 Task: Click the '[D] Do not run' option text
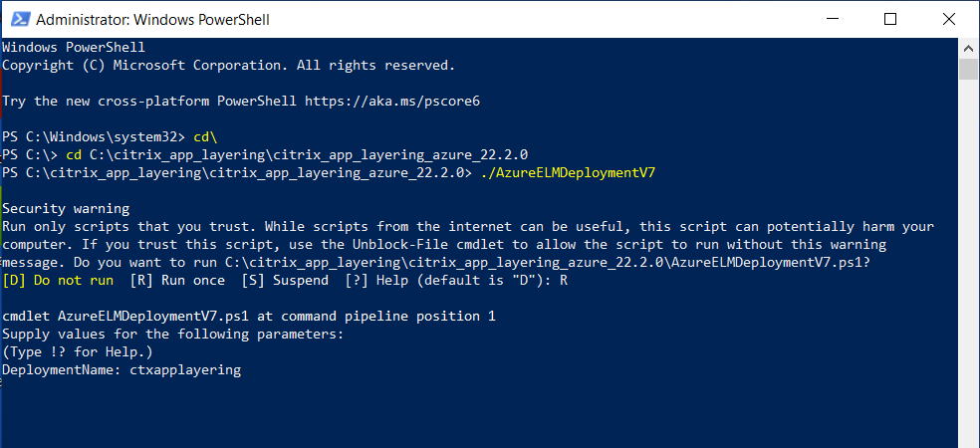[x=57, y=280]
